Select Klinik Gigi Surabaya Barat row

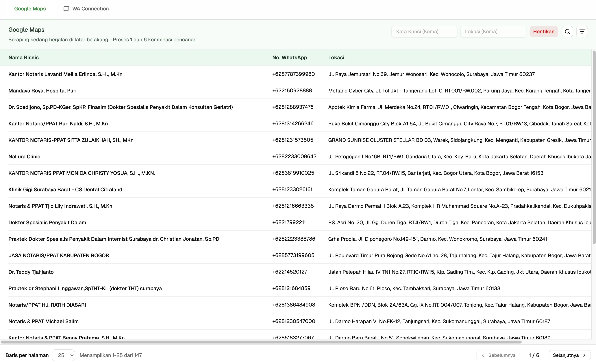click(x=296, y=189)
